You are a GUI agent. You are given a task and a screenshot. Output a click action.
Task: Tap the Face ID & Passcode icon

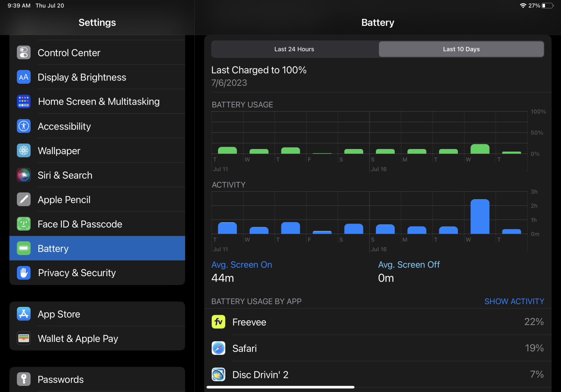coord(24,224)
